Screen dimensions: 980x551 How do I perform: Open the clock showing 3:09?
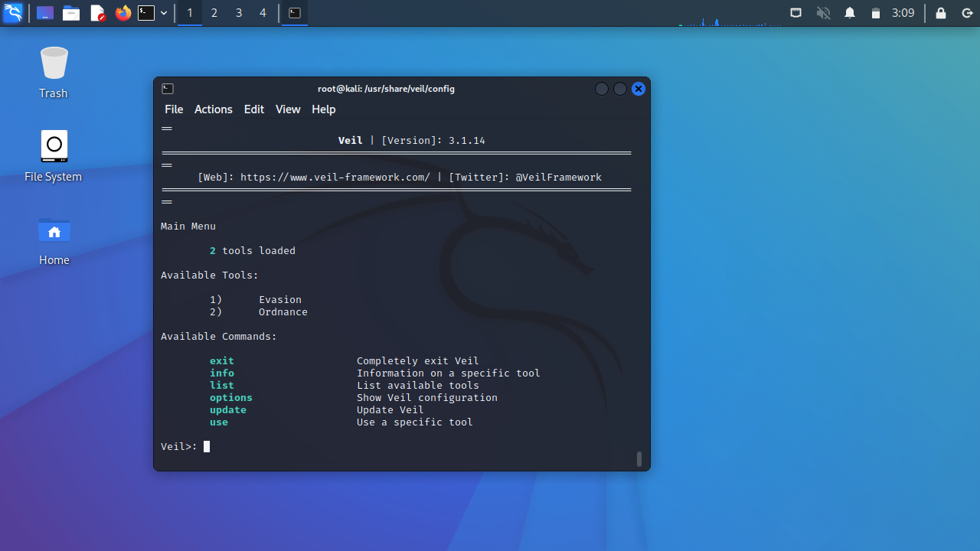tap(903, 13)
